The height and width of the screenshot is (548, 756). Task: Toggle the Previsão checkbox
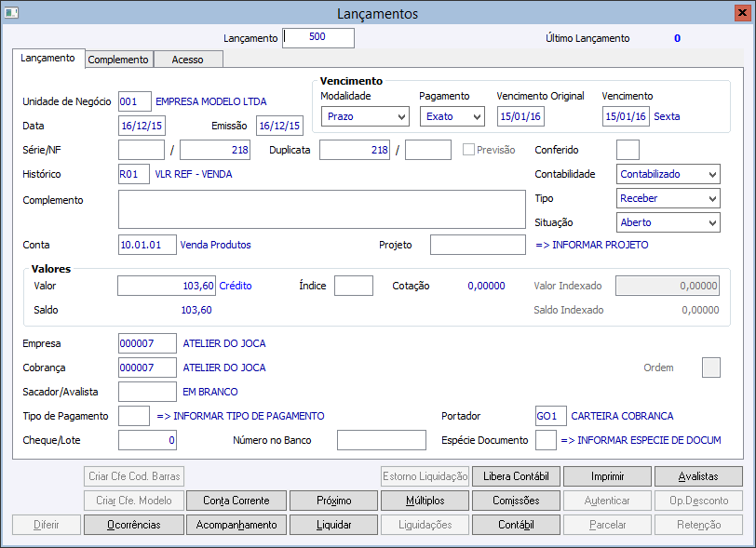point(468,150)
